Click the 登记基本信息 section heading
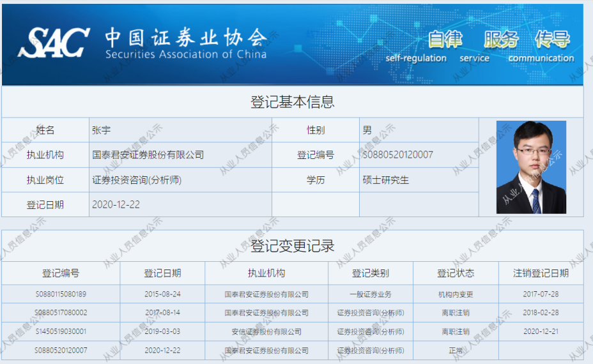Image resolution: width=593 pixels, height=364 pixels. click(x=292, y=102)
